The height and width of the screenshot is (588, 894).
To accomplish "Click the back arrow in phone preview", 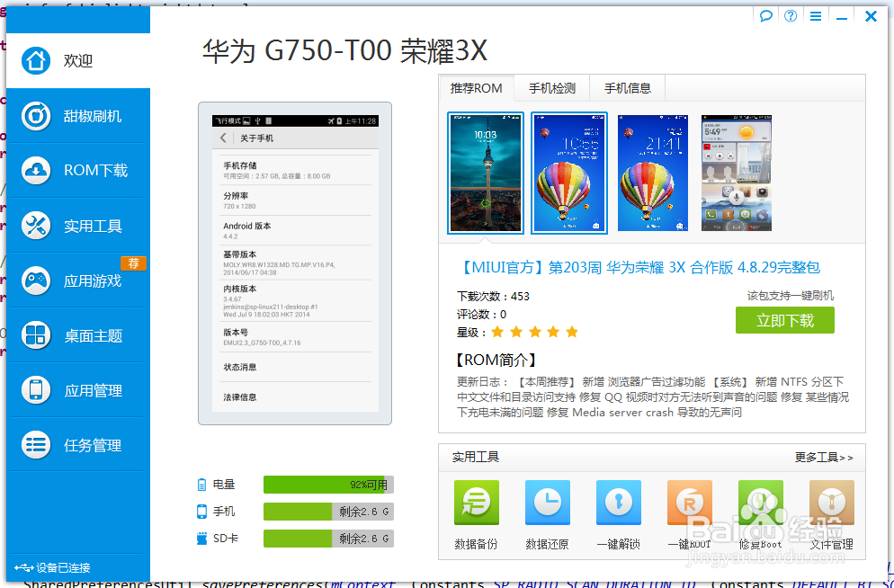I will point(223,138).
